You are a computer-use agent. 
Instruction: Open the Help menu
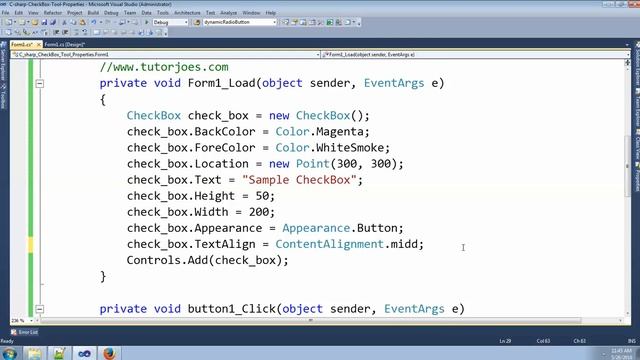click(271, 13)
